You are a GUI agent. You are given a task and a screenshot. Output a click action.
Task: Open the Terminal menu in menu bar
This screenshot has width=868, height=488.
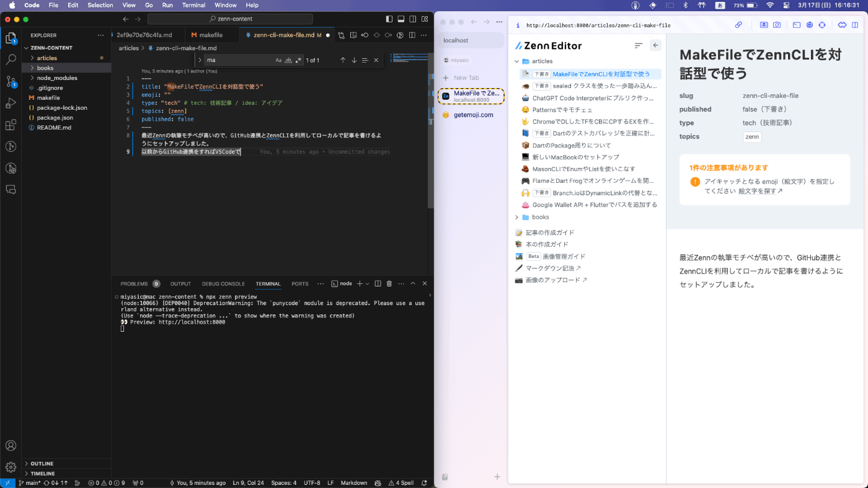coord(193,5)
